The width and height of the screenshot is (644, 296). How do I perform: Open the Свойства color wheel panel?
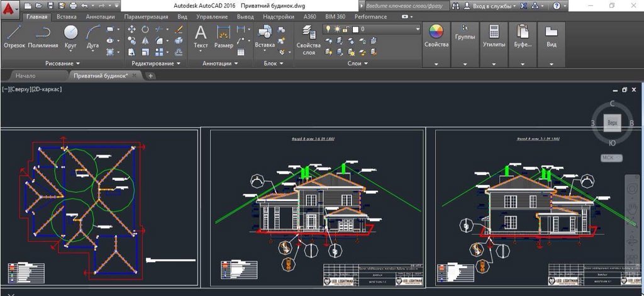(x=436, y=44)
